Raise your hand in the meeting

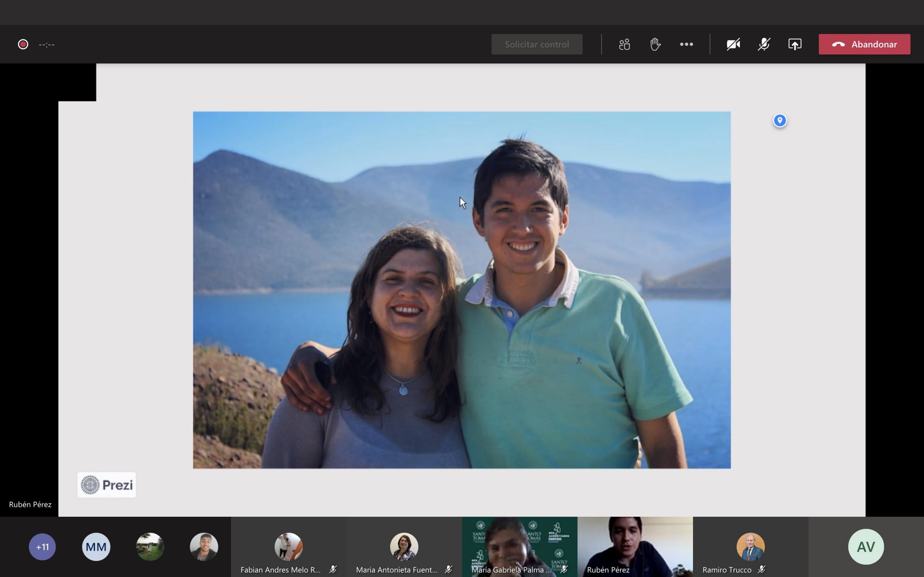[655, 44]
